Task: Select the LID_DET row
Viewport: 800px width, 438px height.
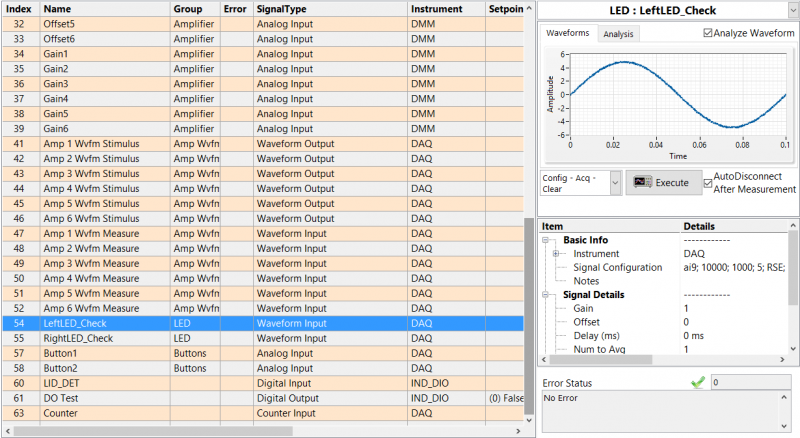Action: pos(263,383)
